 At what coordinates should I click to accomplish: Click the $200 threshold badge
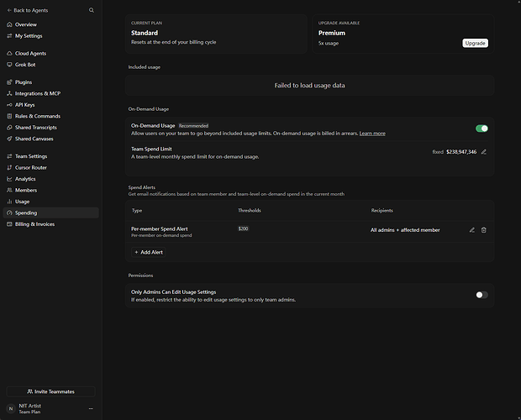pos(243,228)
